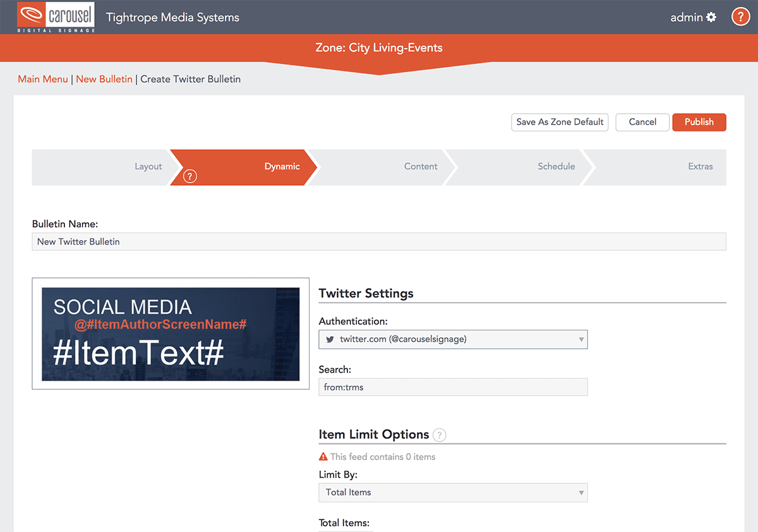This screenshot has height=532, width=758.
Task: Click the Carousel Digital Signage logo
Action: pyautogui.click(x=56, y=17)
